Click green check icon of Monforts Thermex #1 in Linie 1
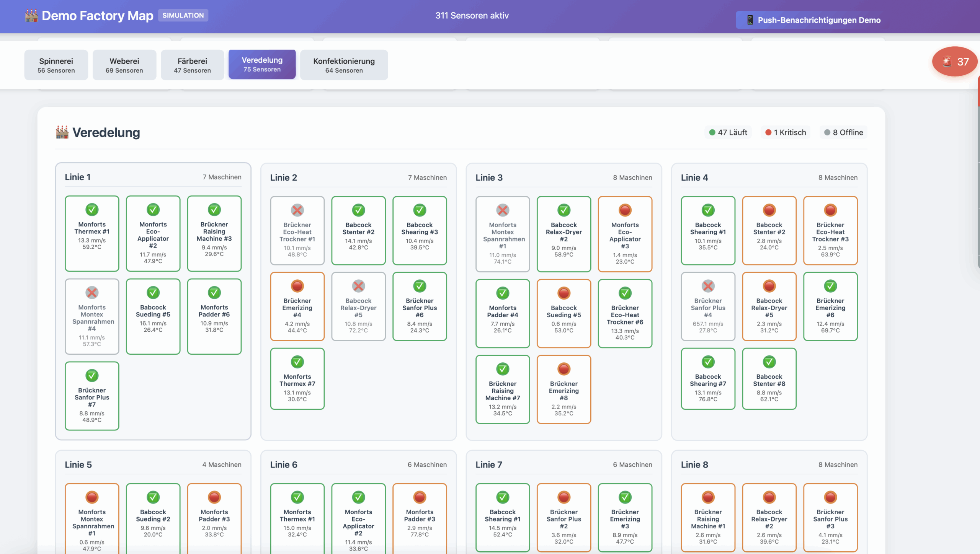This screenshot has width=980, height=554. (92, 210)
